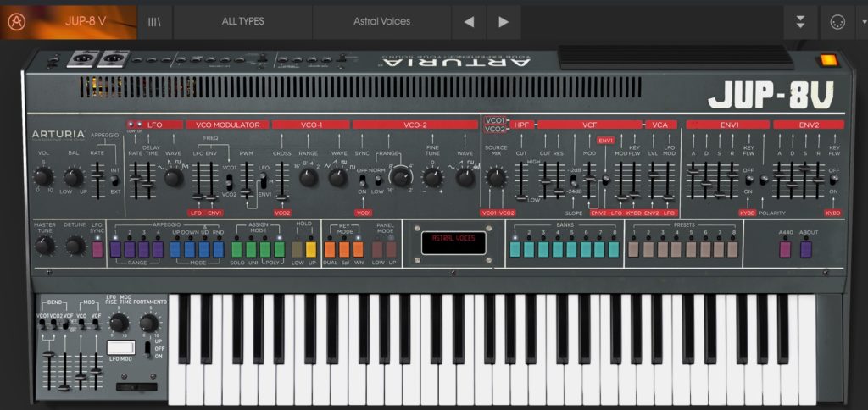868x410 pixels.
Task: Select UNI assign mode green button
Action: 251,250
